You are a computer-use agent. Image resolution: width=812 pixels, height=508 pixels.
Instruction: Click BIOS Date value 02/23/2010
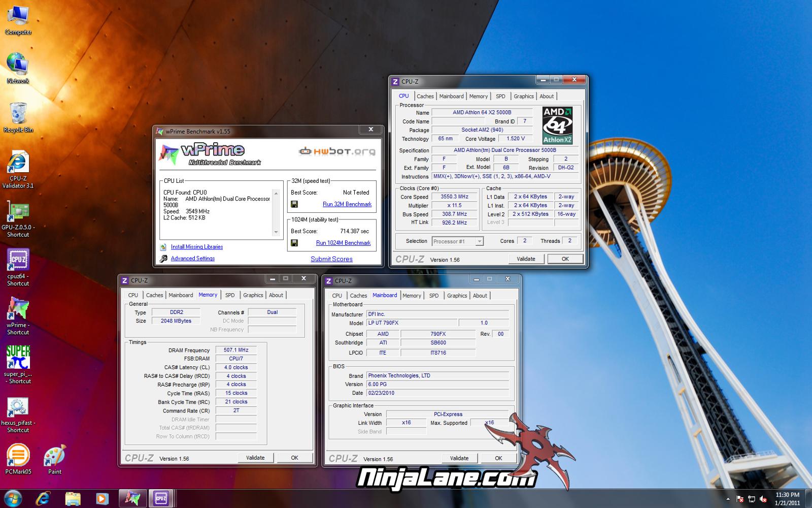437,393
